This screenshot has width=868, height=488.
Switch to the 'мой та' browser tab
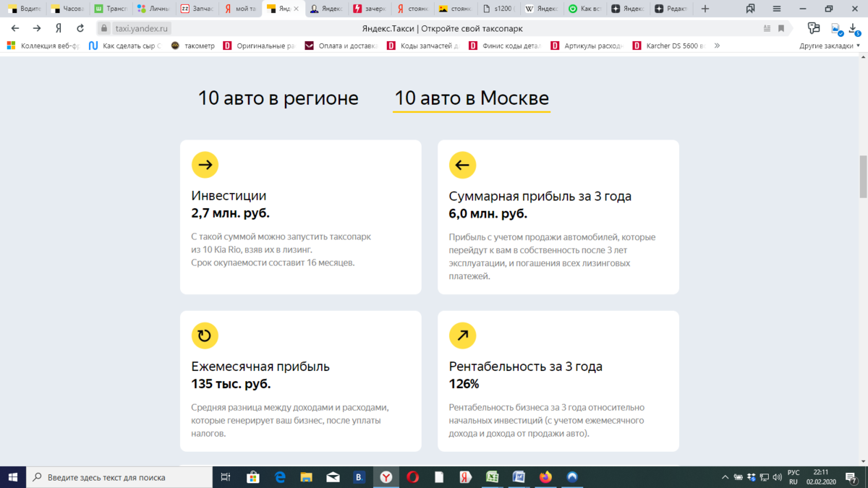[x=240, y=9]
